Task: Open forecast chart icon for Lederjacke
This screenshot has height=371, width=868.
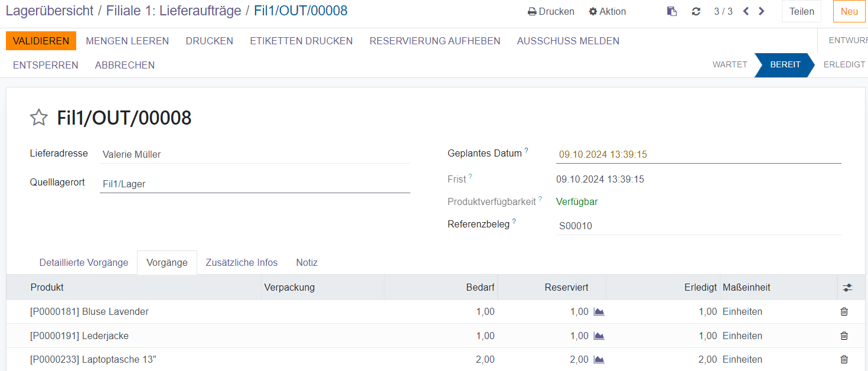Action: 599,336
